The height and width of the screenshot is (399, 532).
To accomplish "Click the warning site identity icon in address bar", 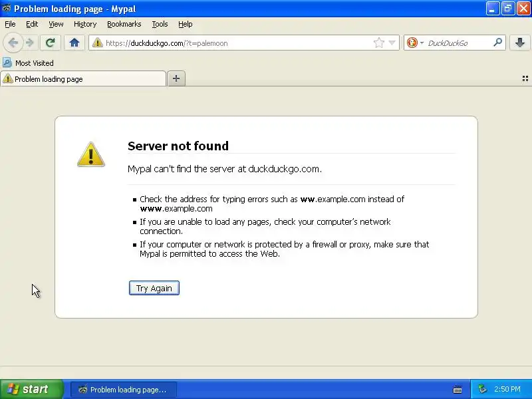I will click(x=98, y=43).
